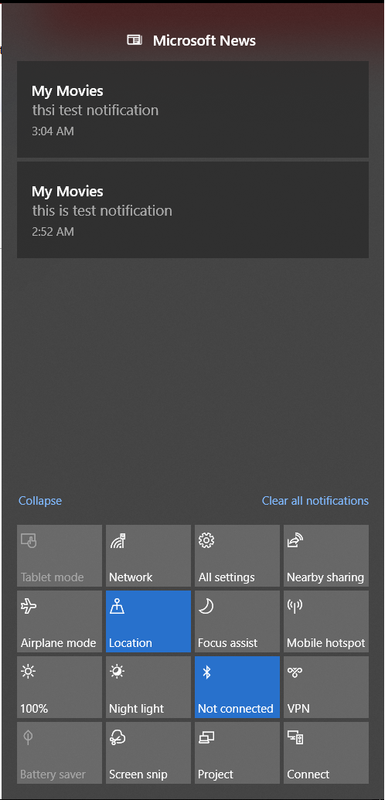Click the Battery saver leaf icon
The image size is (385, 800).
tap(28, 738)
